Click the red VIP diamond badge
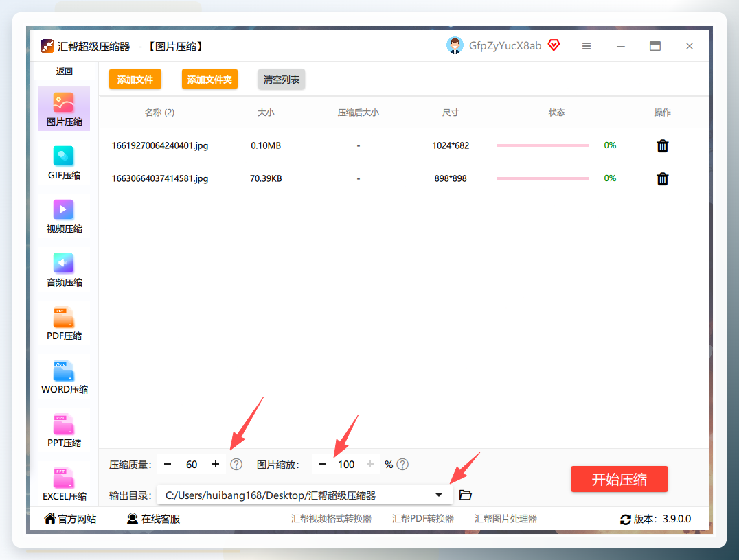Viewport: 739px width, 560px height. tap(554, 45)
